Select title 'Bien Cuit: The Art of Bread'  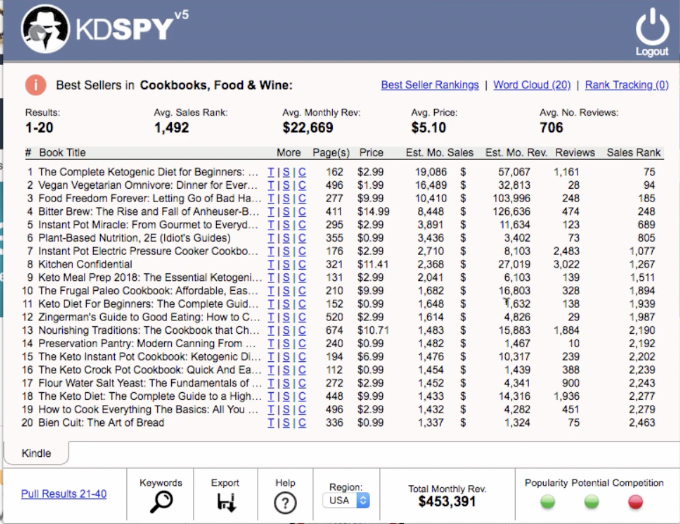[101, 423]
